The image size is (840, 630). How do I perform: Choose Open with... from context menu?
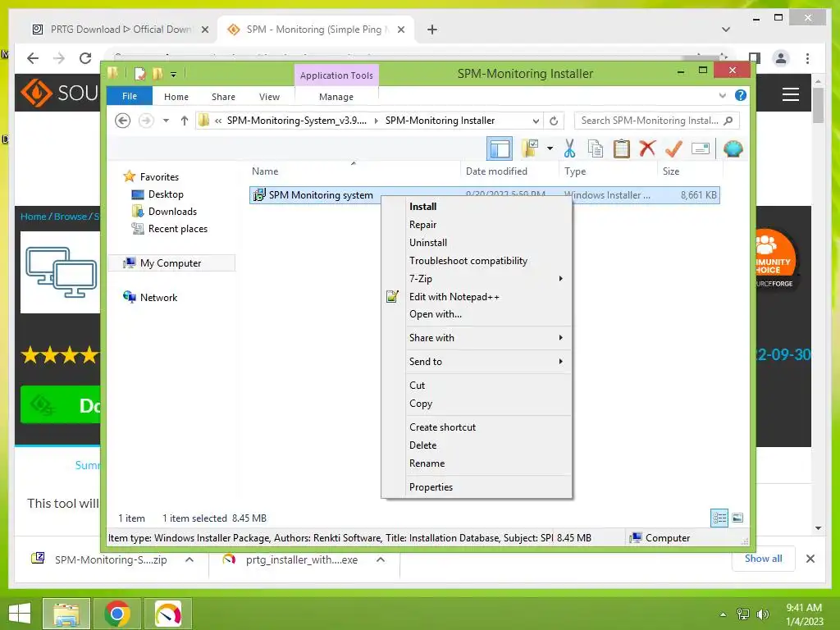tap(477, 314)
